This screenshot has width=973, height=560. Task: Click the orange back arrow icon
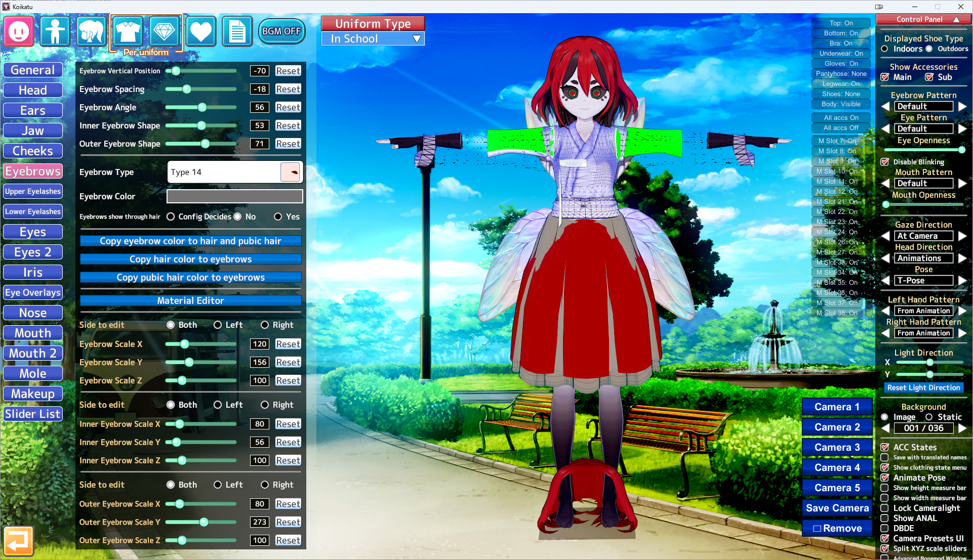pyautogui.click(x=18, y=541)
